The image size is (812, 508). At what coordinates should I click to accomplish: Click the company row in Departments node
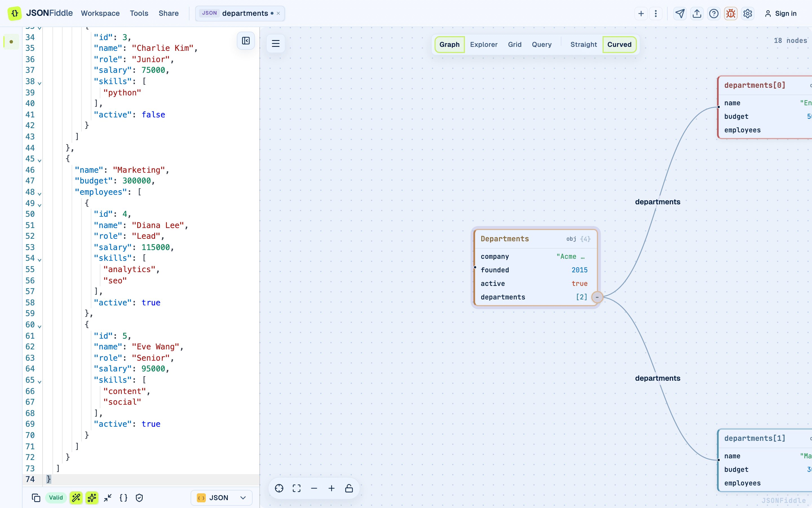(535, 257)
